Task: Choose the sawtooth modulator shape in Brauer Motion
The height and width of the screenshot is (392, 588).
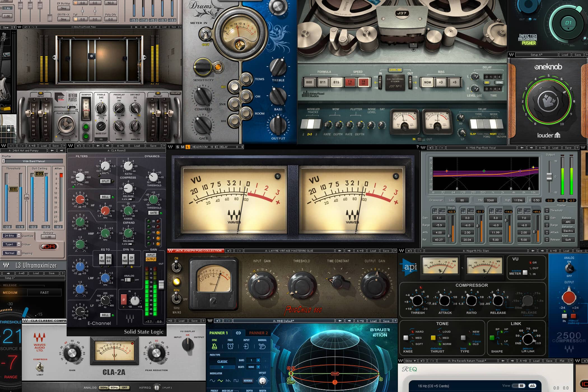Action: point(228,381)
